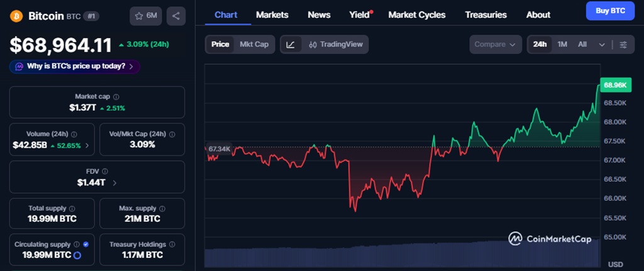Click the 67.34K opening price label
Viewport: 644px width, 271px height.
[219, 148]
